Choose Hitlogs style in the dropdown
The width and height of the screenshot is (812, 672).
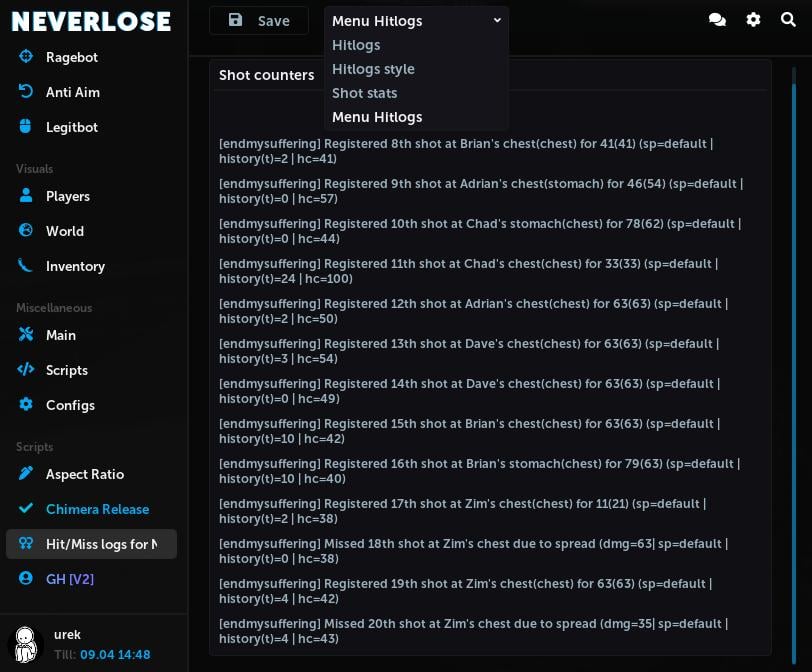click(373, 69)
